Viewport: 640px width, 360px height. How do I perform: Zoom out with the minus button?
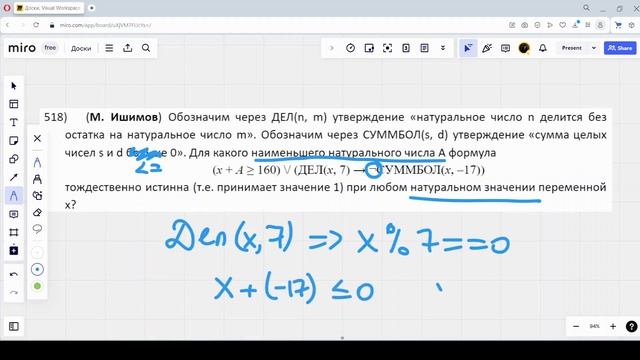(576, 326)
